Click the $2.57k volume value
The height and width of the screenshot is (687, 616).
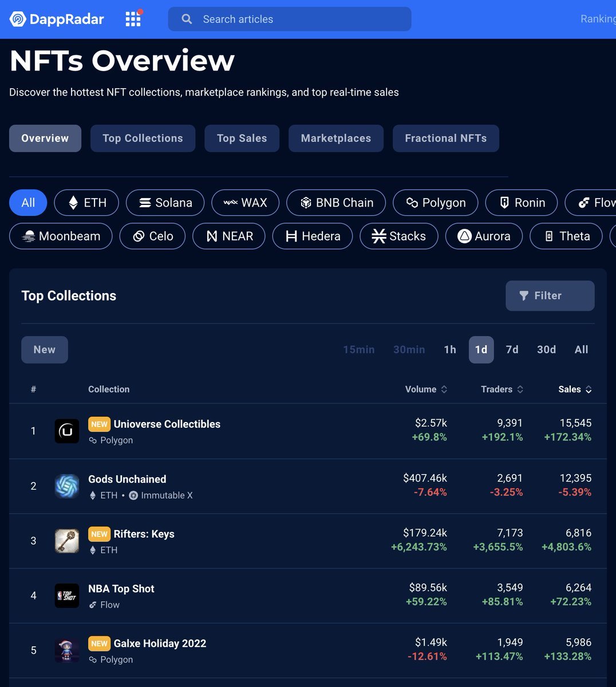431,423
